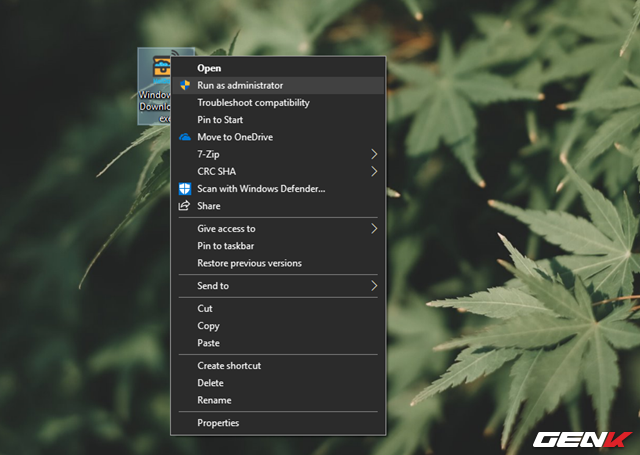The image size is (640, 455).
Task: Expand the Give access to submenu arrow
Action: click(x=374, y=229)
